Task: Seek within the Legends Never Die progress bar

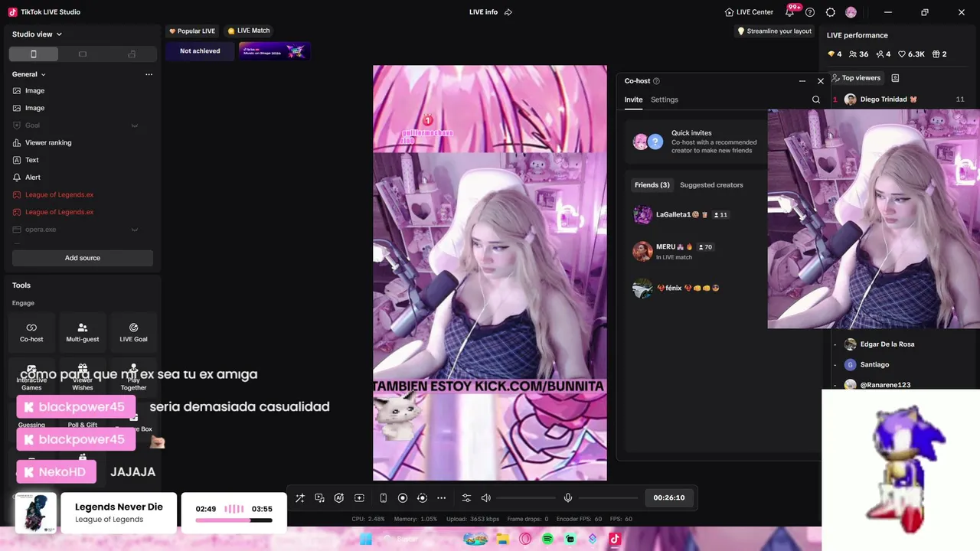Action: (x=234, y=520)
